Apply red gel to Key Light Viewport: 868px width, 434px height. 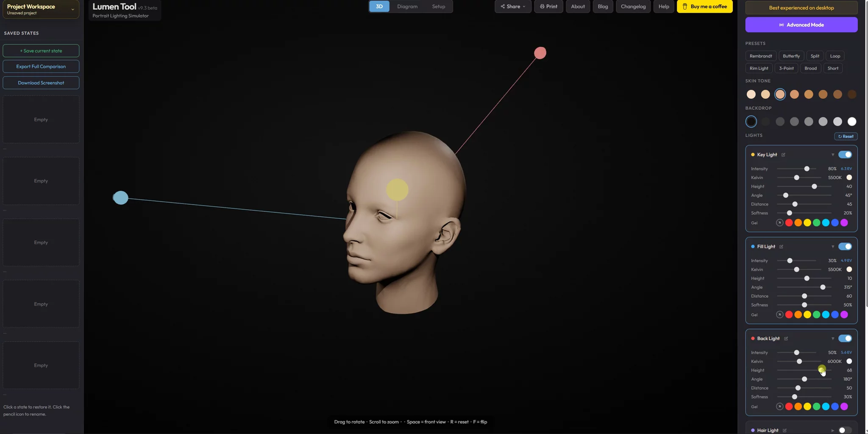789,223
